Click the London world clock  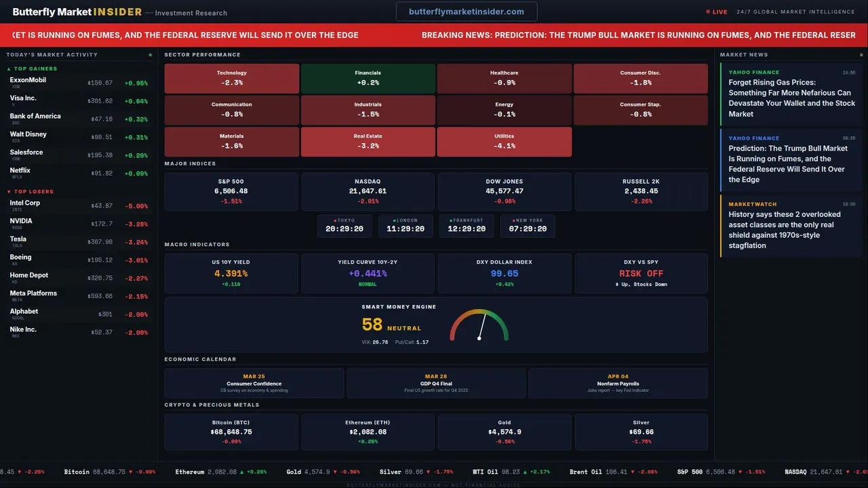click(406, 226)
